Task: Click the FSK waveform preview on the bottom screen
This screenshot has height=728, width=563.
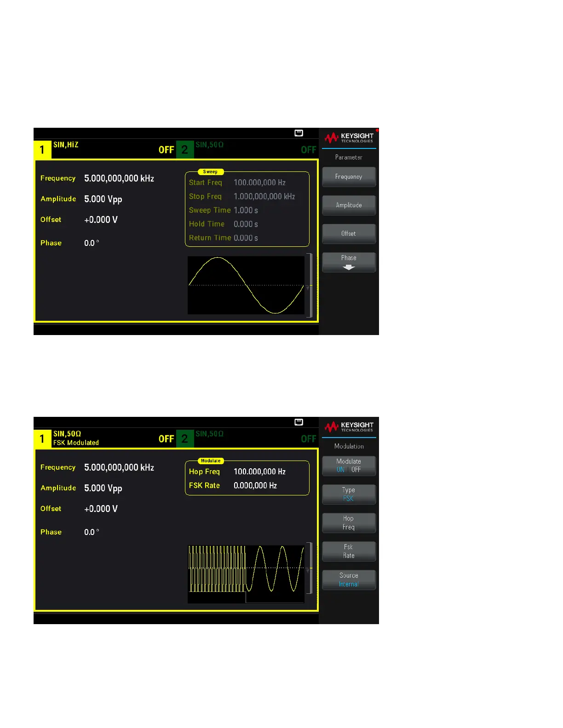Action: point(246,574)
